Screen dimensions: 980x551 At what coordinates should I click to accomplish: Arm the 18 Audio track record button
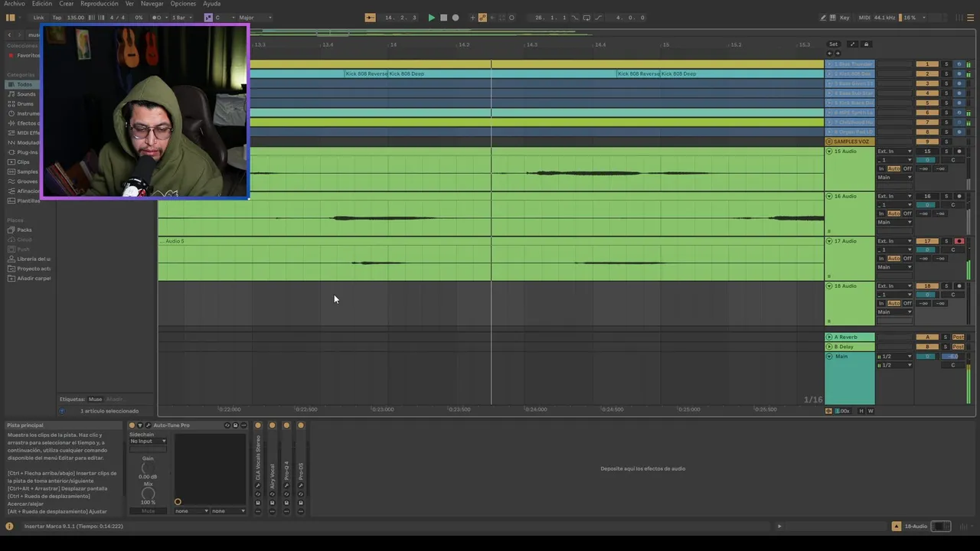coord(959,286)
